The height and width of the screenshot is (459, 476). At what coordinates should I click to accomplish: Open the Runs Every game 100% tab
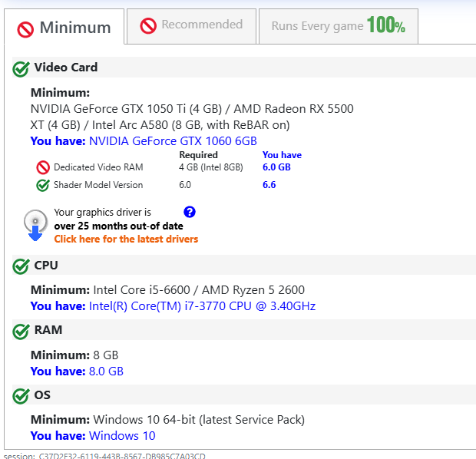[339, 26]
